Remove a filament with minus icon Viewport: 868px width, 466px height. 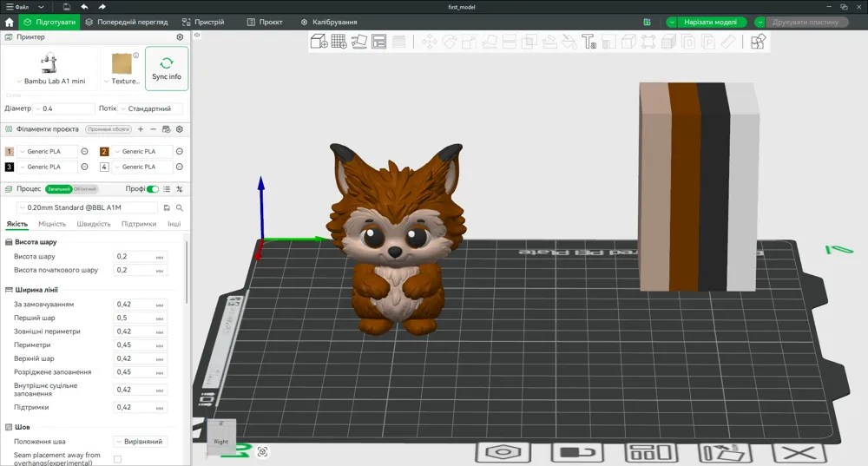point(154,129)
